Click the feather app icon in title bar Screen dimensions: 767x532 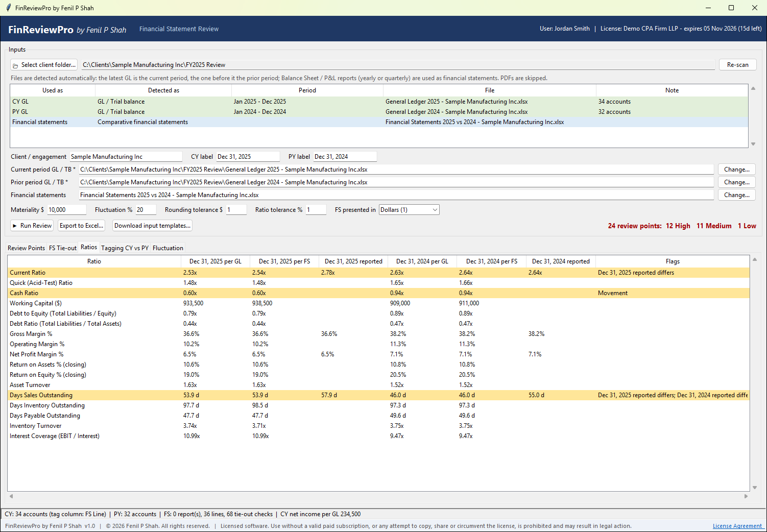[8, 8]
